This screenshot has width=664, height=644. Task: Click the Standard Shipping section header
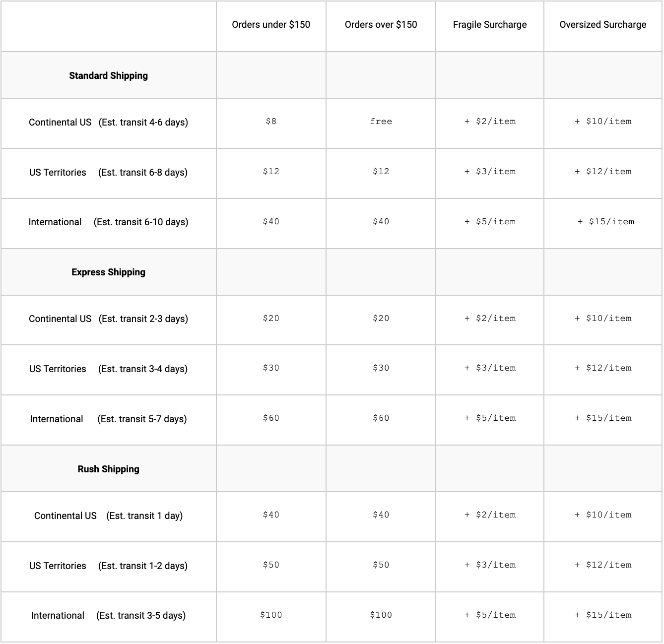(x=108, y=75)
